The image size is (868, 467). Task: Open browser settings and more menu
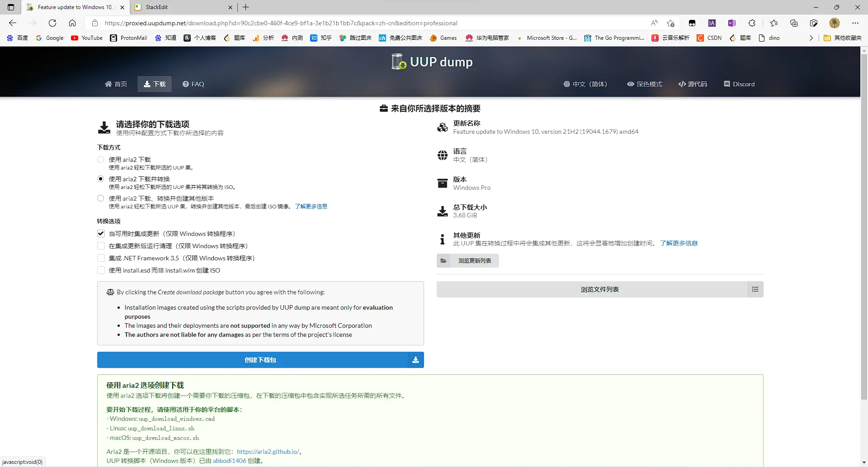tap(855, 23)
